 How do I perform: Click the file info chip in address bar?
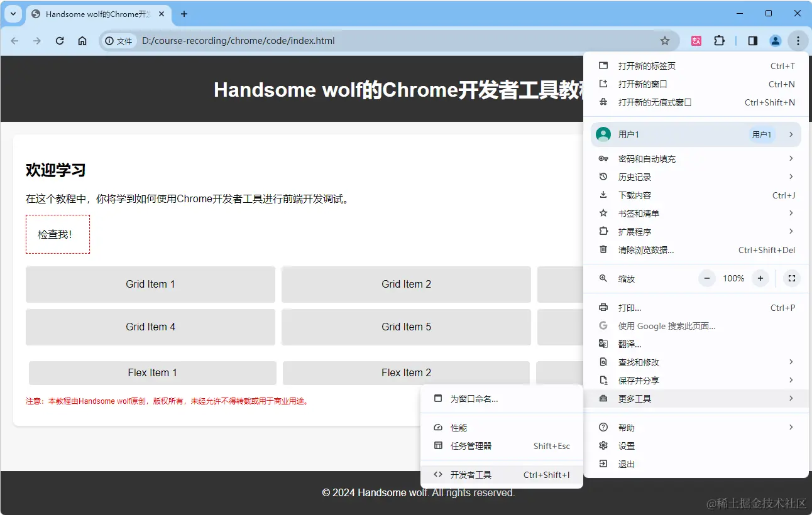pyautogui.click(x=119, y=41)
